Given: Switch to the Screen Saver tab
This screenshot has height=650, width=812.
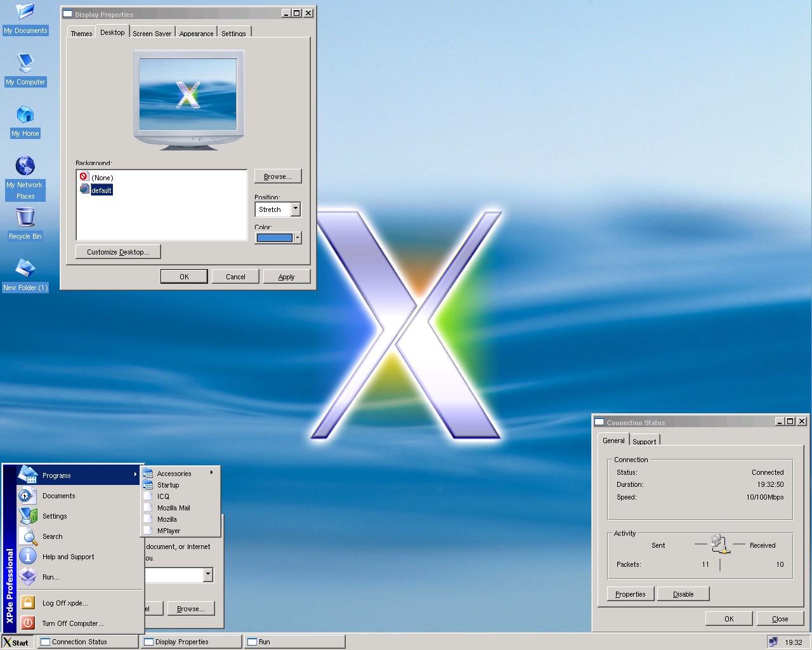Looking at the screenshot, I should 152,33.
